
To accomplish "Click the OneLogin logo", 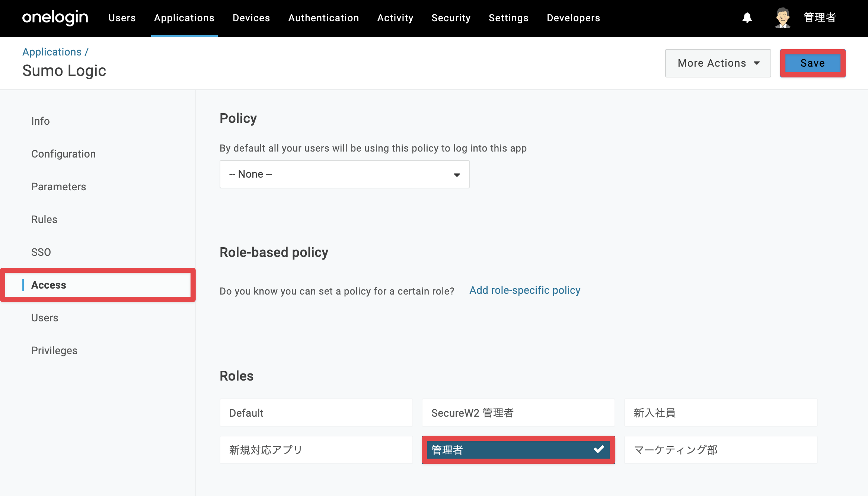I will 55,18.
